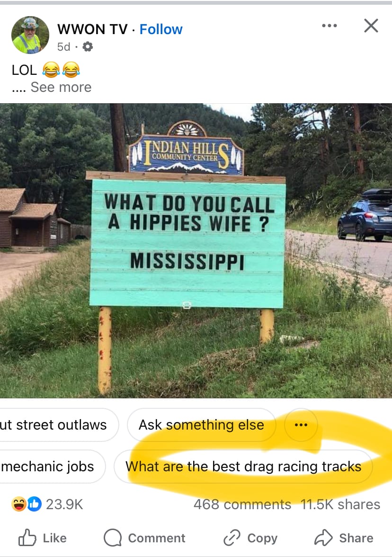Open the Indian Hills sign photo
Image resolution: width=392 pixels, height=557 pixels.
click(x=196, y=251)
